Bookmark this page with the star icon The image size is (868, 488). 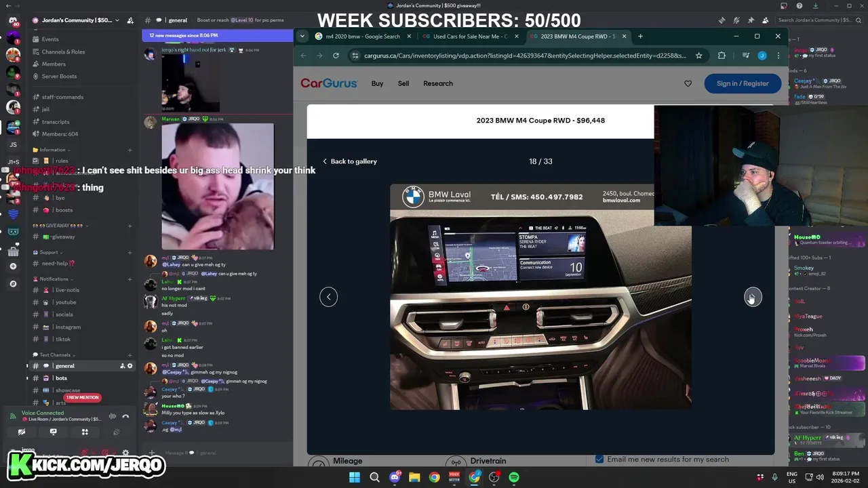pos(698,56)
